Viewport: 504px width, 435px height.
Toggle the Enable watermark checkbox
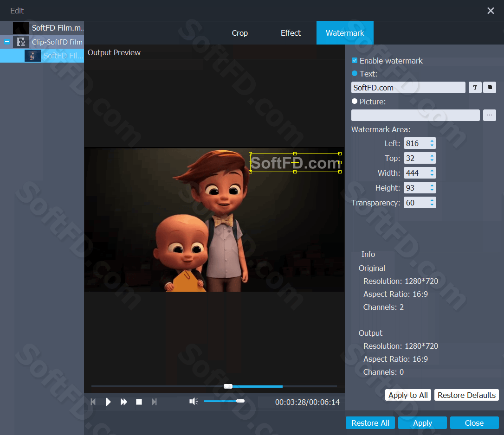(x=355, y=60)
